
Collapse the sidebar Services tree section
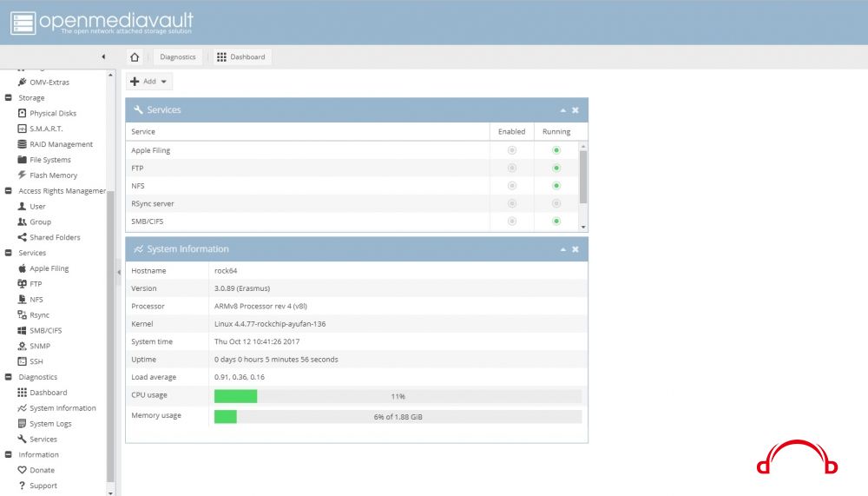[x=9, y=253]
